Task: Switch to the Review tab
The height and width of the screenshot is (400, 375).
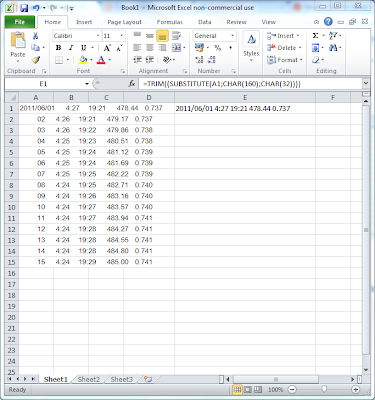Action: tap(236, 22)
